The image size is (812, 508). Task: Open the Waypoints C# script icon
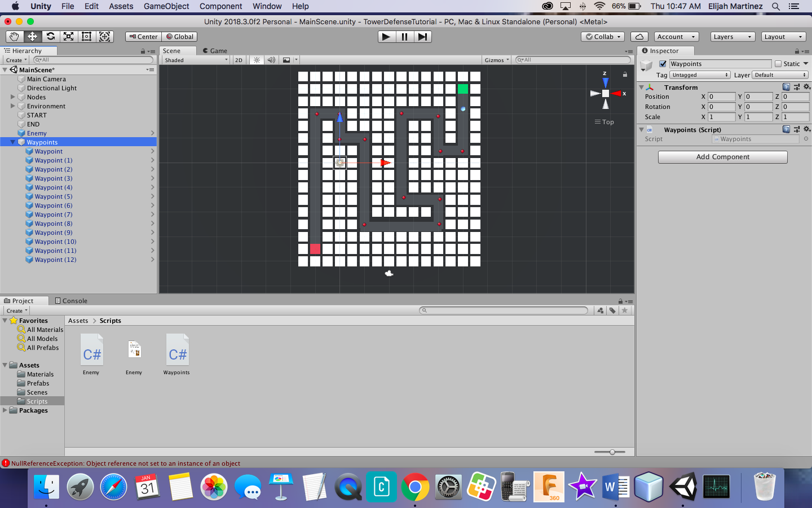coord(176,349)
